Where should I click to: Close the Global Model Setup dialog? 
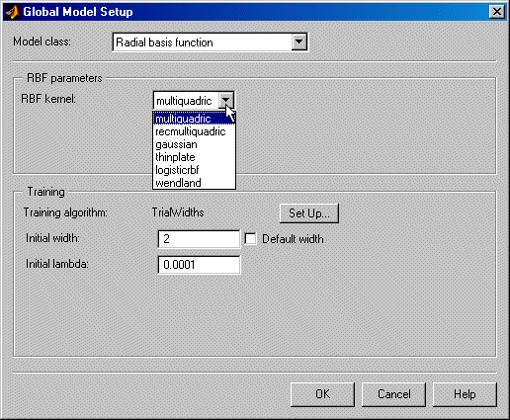(x=496, y=12)
